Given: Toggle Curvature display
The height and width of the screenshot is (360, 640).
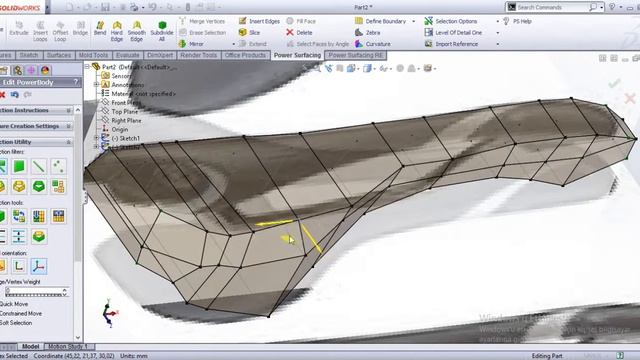Looking at the screenshot, I should click(373, 44).
